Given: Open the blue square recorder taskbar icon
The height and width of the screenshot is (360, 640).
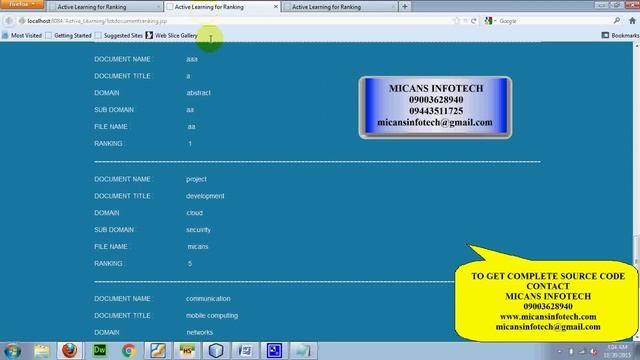Looking at the screenshot, I should [x=274, y=351].
